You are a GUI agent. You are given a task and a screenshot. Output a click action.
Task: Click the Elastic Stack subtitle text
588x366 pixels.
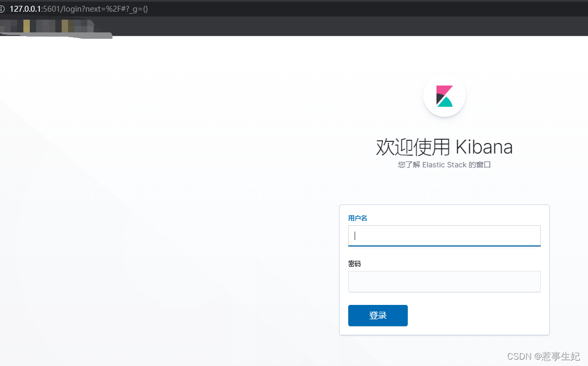444,165
